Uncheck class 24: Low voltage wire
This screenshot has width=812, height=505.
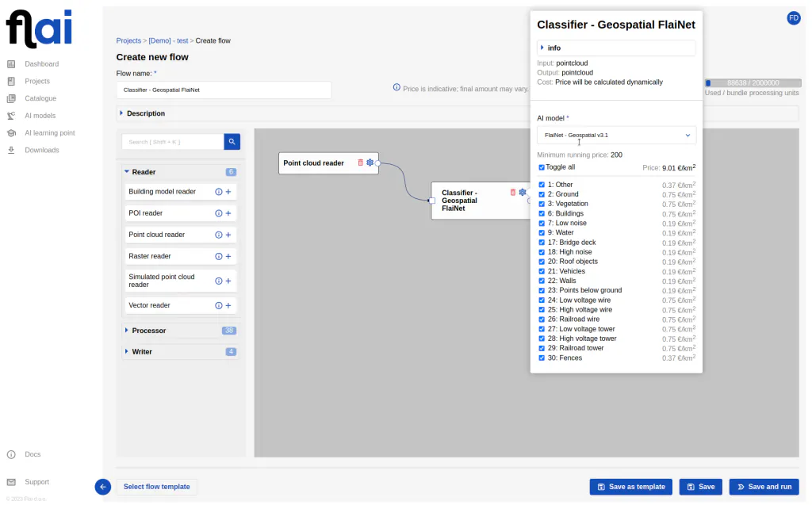tap(541, 300)
